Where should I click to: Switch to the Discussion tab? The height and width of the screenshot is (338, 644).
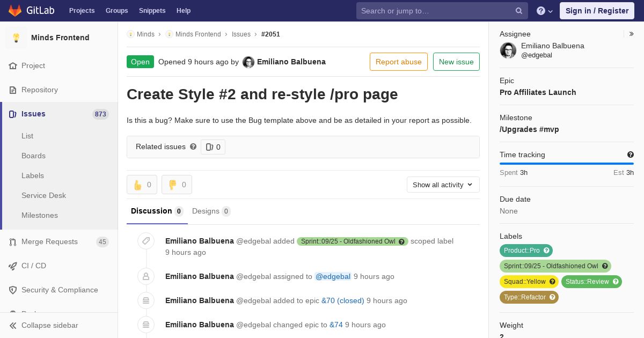[x=157, y=211]
